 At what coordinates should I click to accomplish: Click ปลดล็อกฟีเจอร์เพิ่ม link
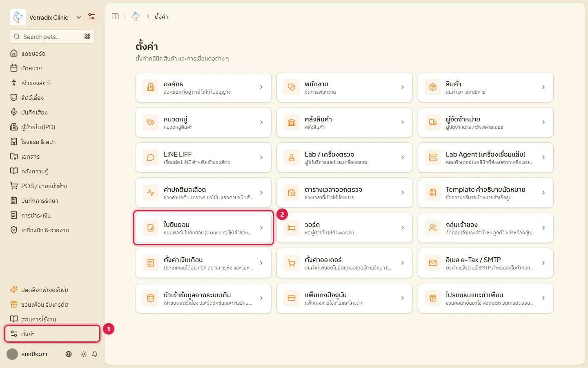click(52, 290)
